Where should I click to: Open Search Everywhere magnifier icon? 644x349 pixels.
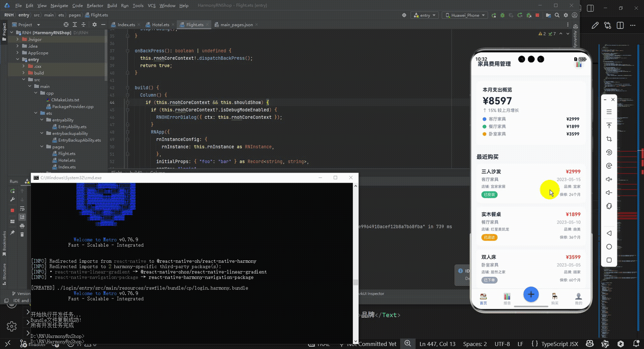(556, 15)
